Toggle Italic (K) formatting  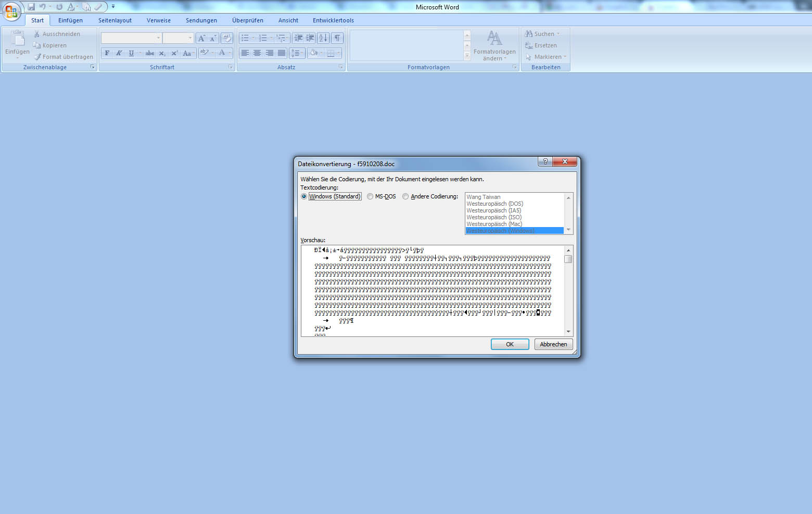(119, 53)
